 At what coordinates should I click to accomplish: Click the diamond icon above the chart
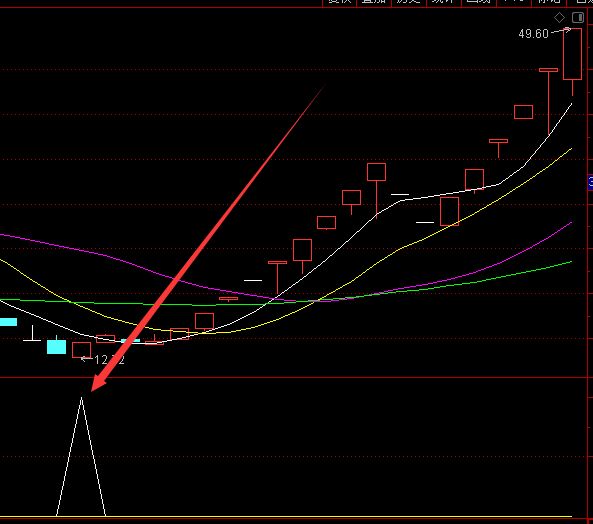pos(559,17)
